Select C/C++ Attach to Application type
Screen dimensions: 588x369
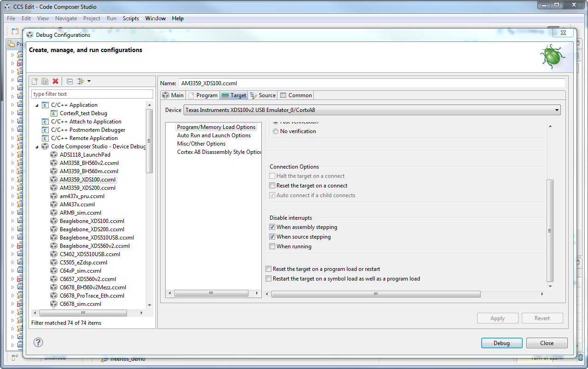click(x=86, y=122)
